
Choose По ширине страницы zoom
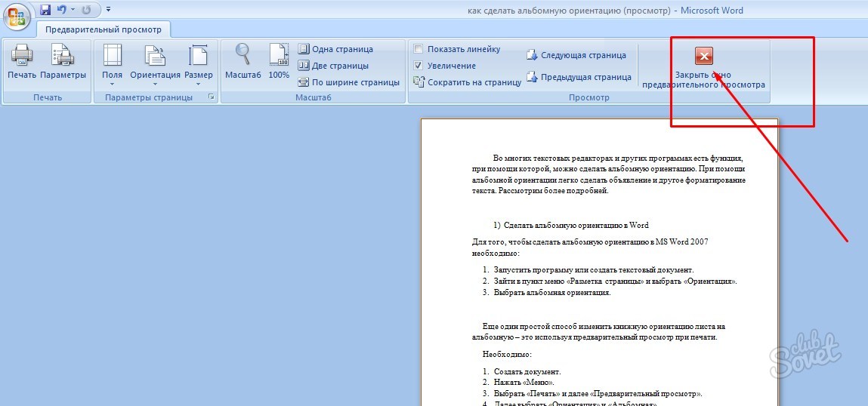tap(349, 82)
